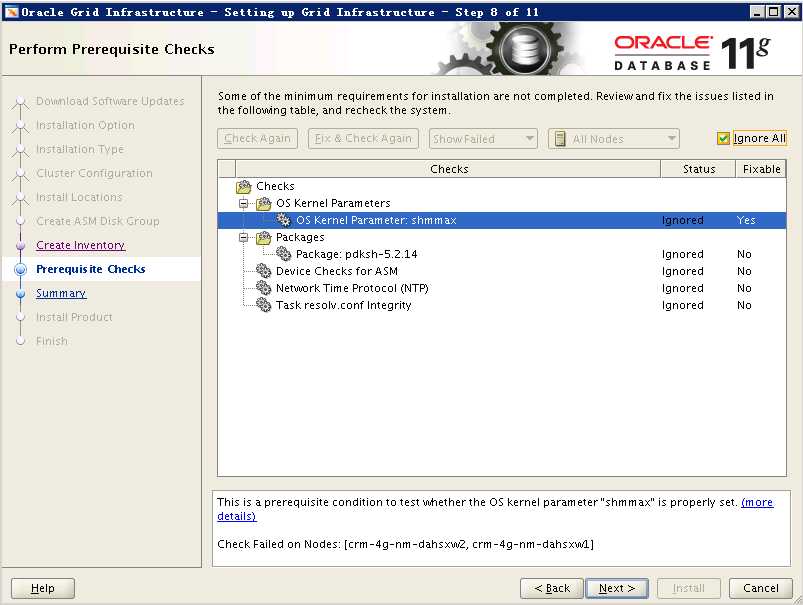Click the Installation Type step label

pos(80,150)
